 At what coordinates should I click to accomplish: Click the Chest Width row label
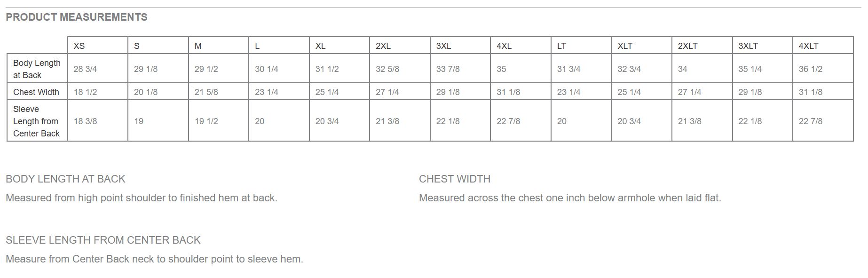[37, 92]
